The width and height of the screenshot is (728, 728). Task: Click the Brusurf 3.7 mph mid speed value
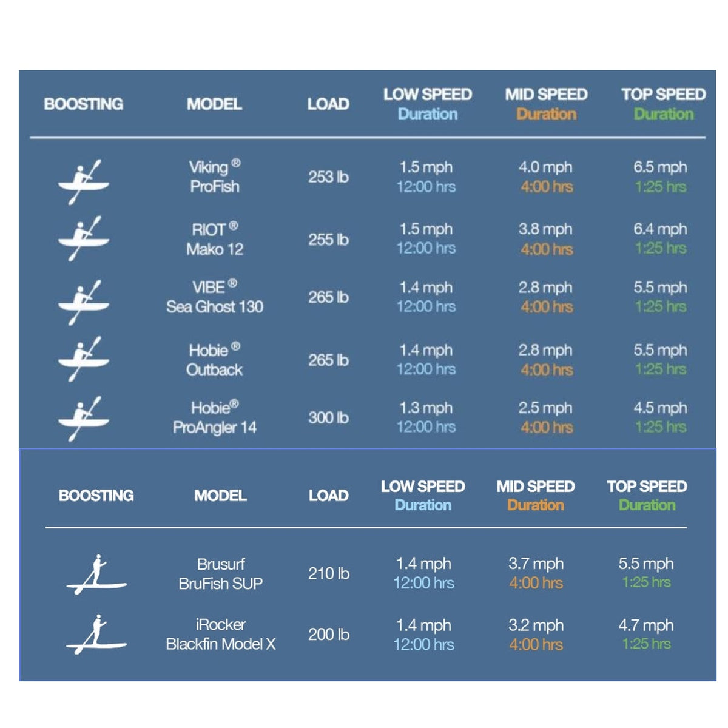point(536,564)
